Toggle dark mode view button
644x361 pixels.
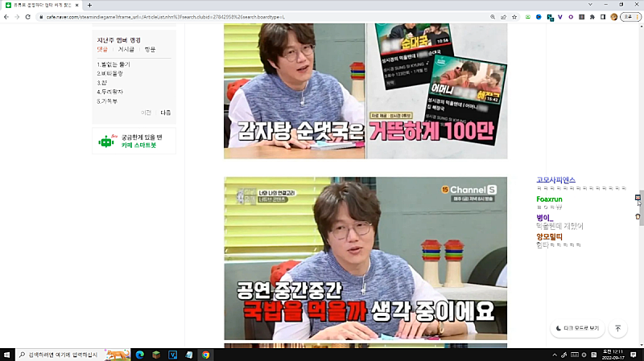[x=577, y=328]
